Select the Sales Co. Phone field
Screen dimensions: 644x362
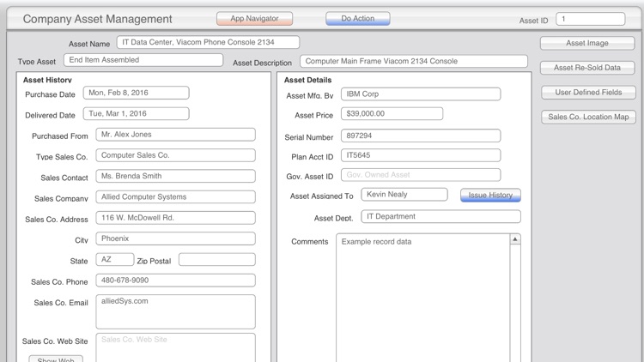[174, 281]
